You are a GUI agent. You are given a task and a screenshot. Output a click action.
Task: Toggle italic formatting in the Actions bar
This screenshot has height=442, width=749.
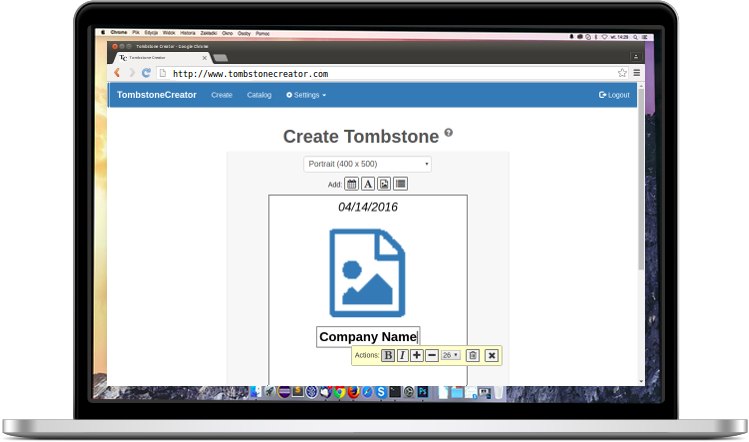click(403, 355)
